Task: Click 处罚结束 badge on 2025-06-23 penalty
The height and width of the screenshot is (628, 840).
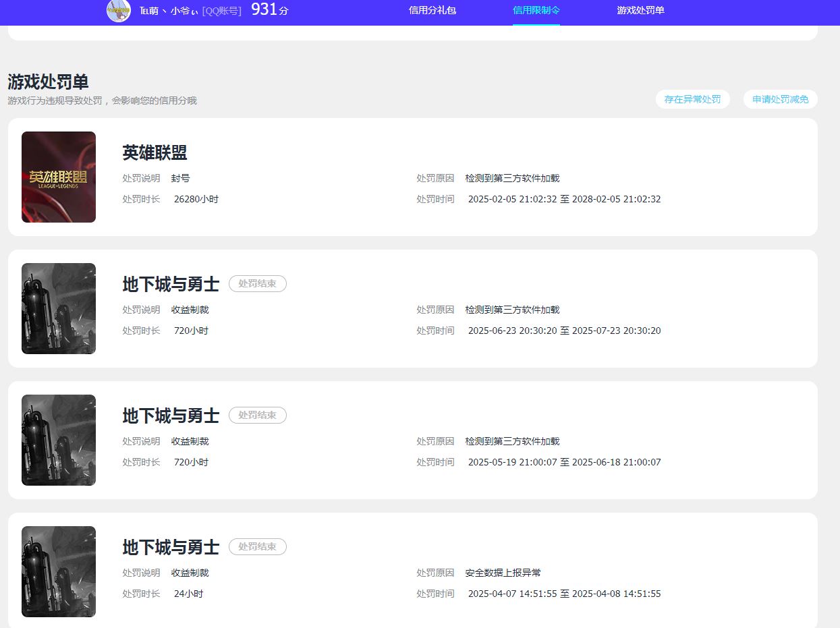Action: [258, 284]
